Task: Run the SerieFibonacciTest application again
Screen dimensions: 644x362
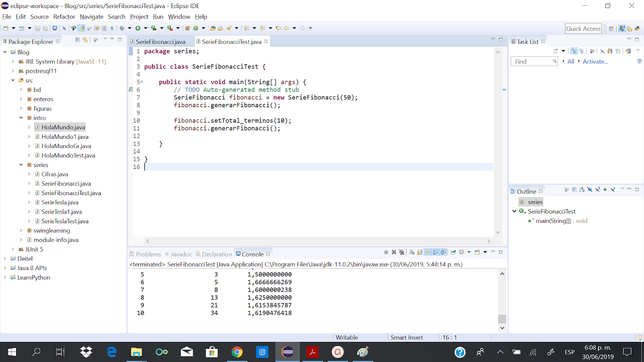Action: click(x=138, y=28)
